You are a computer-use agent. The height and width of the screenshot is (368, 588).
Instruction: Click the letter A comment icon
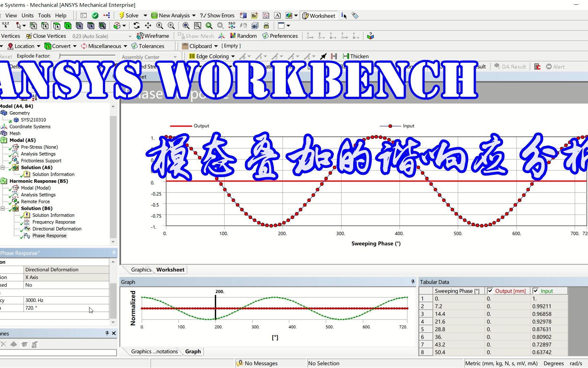(x=278, y=15)
